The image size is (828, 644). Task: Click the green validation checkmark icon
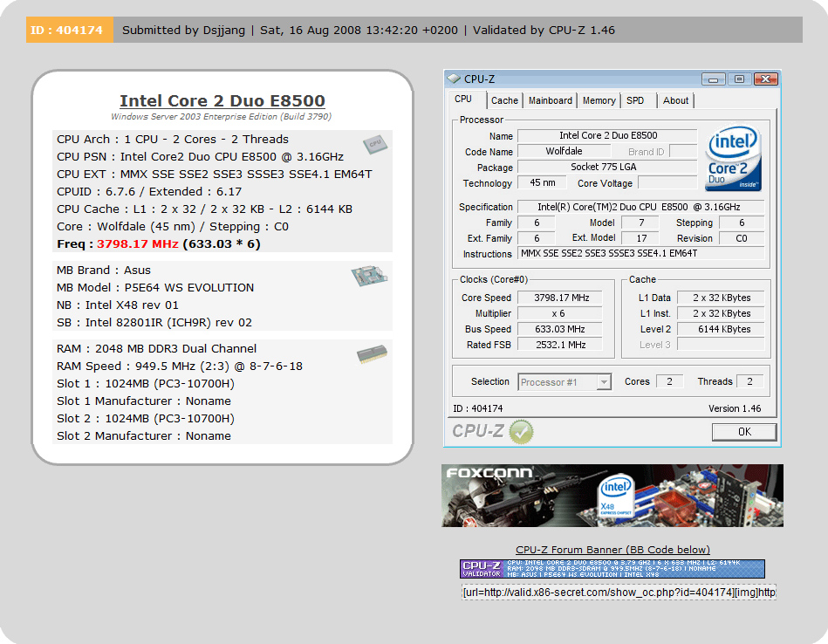tap(521, 432)
